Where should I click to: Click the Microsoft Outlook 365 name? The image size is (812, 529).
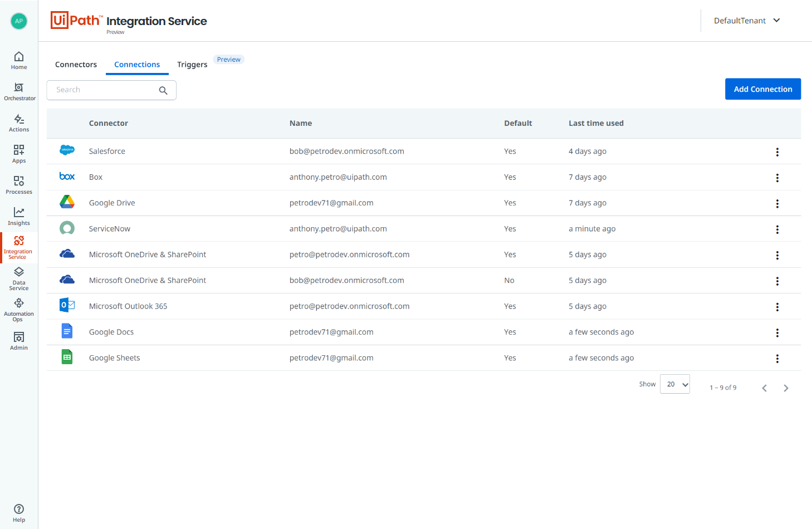(x=128, y=306)
